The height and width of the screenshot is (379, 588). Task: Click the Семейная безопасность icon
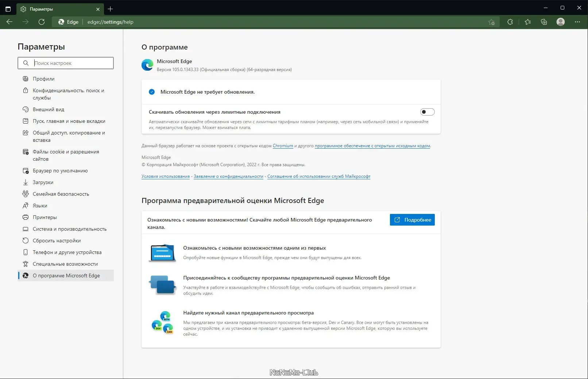(26, 194)
